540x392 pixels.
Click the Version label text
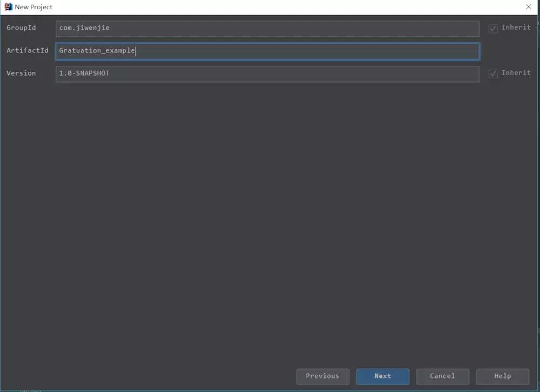pos(21,73)
